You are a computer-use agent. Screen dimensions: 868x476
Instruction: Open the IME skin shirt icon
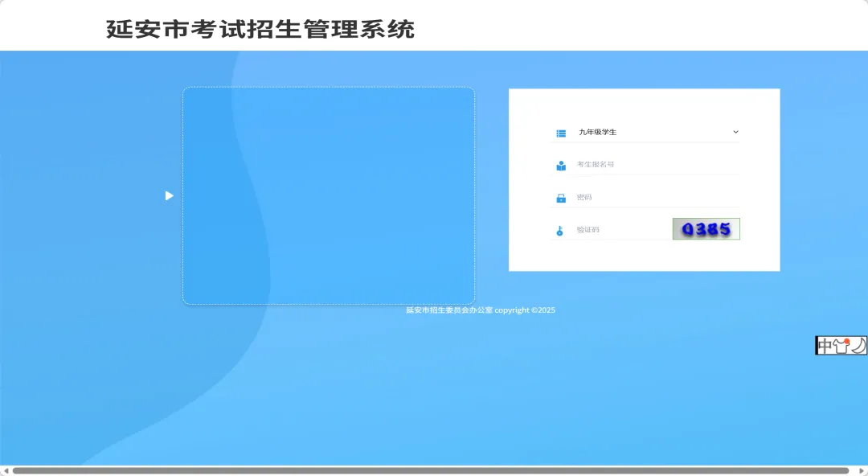[841, 346]
